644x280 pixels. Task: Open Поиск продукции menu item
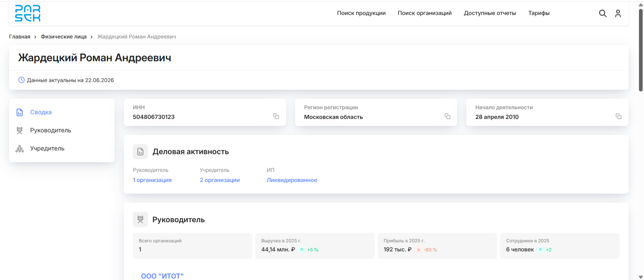pyautogui.click(x=361, y=13)
